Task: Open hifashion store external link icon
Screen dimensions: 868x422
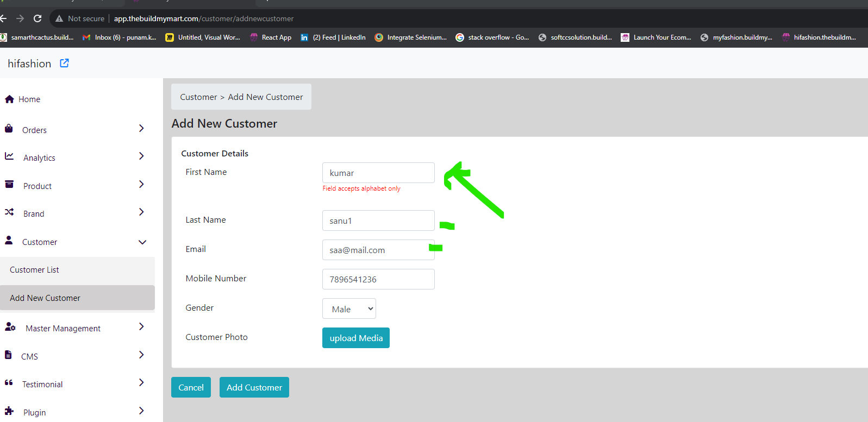Action: [64, 63]
